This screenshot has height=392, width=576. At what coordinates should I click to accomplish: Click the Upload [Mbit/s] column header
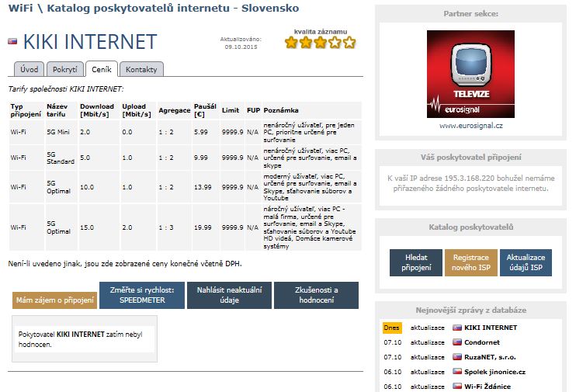(137, 110)
